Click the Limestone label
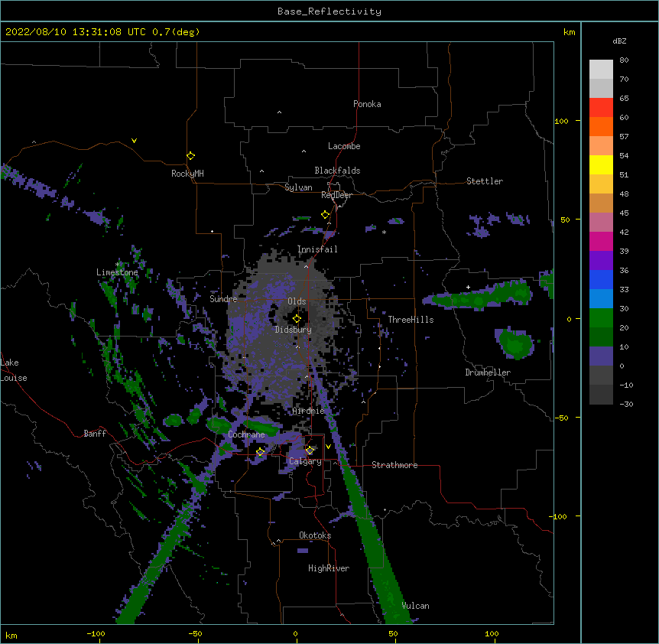 (117, 272)
